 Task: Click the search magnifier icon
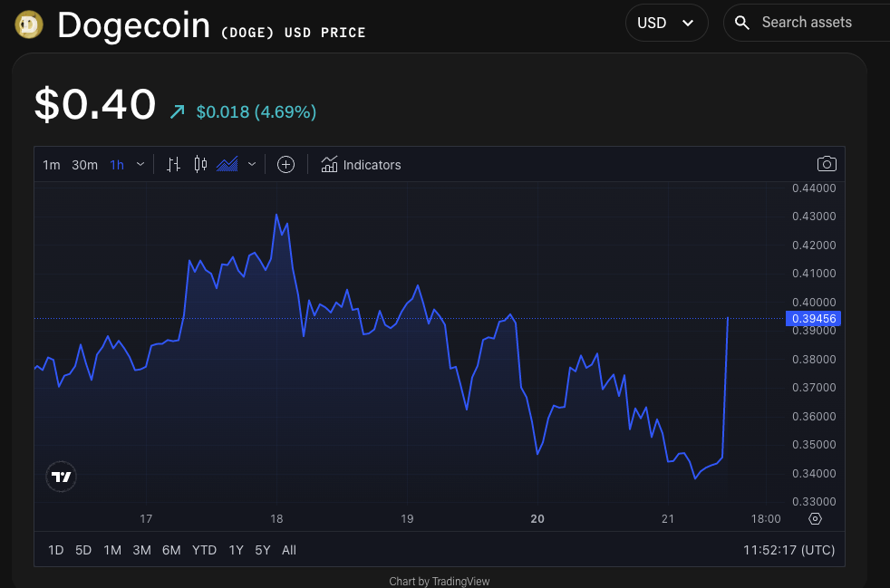point(742,23)
